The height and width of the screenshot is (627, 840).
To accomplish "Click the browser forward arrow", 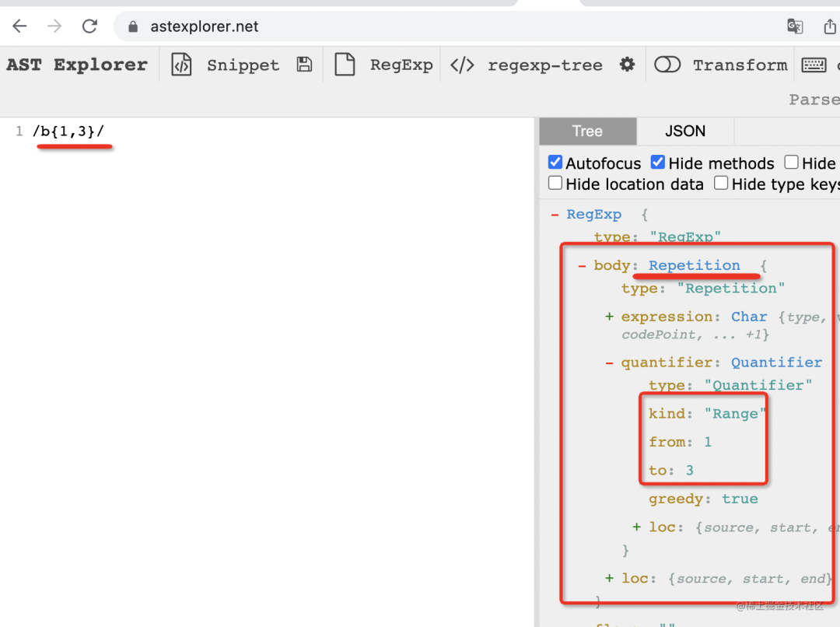I will [54, 26].
